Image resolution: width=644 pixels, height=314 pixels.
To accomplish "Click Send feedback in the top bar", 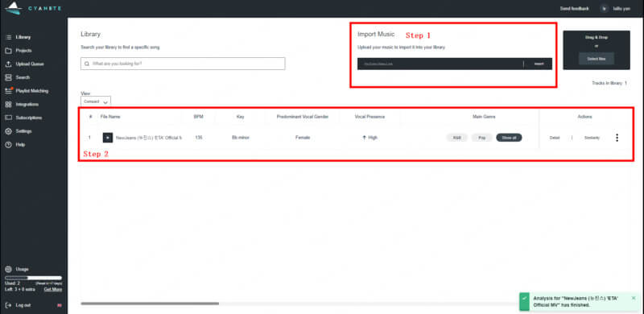I will coord(574,8).
